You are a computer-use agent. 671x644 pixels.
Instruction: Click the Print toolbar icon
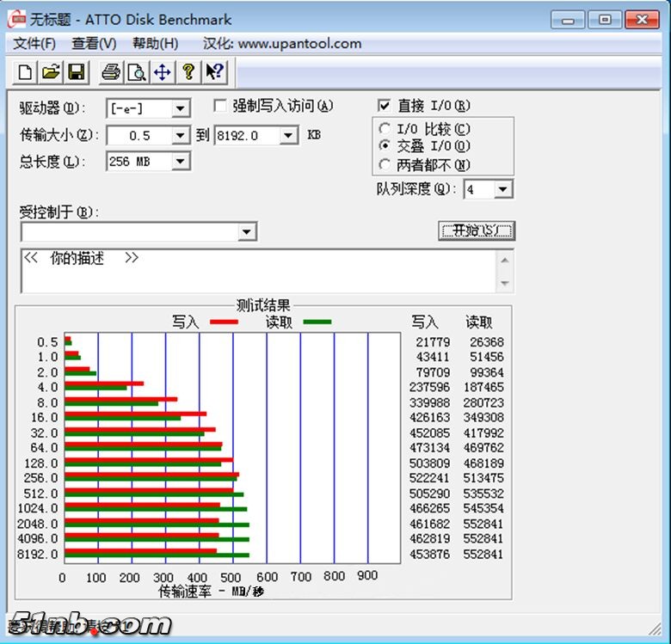[x=111, y=73]
